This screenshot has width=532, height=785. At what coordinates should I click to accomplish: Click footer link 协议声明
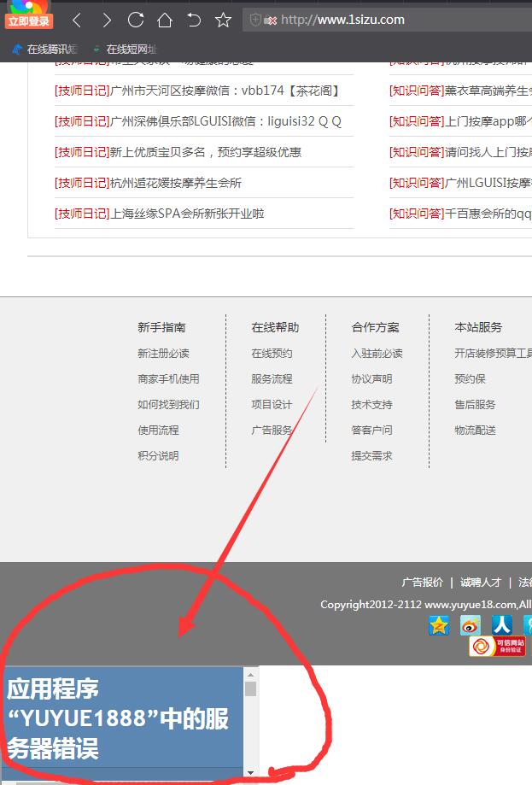tap(371, 379)
